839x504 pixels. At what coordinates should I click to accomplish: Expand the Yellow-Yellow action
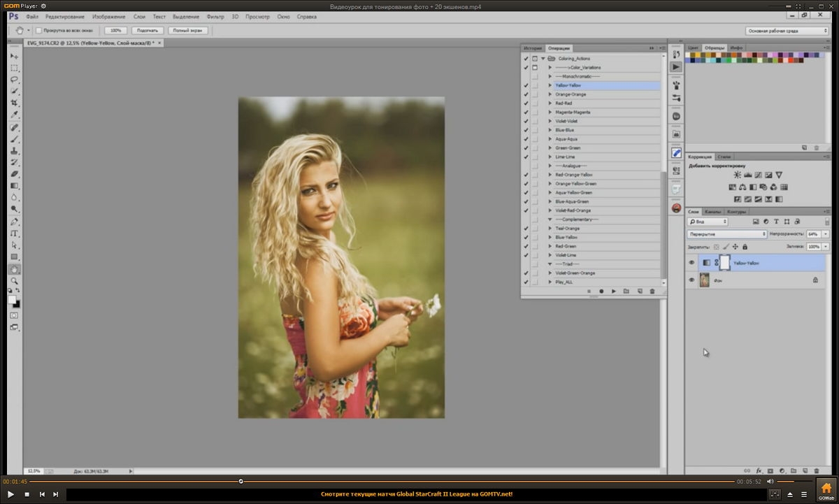click(550, 85)
